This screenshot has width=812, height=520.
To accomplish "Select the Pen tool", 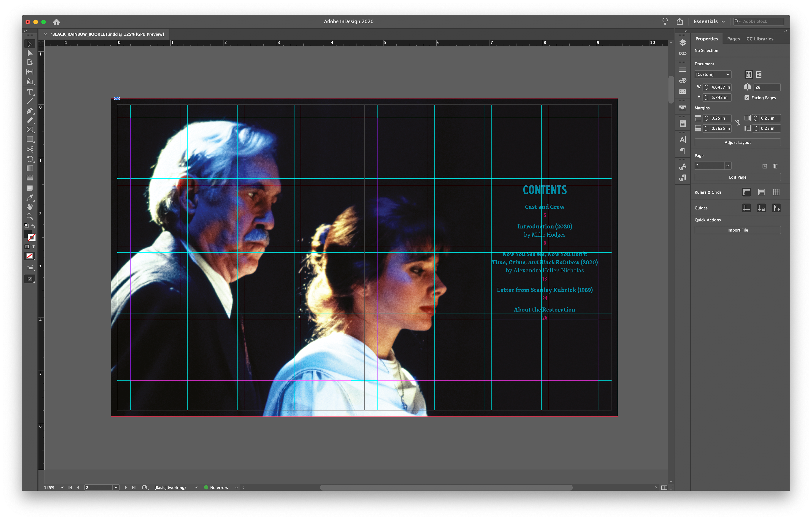I will click(x=30, y=111).
